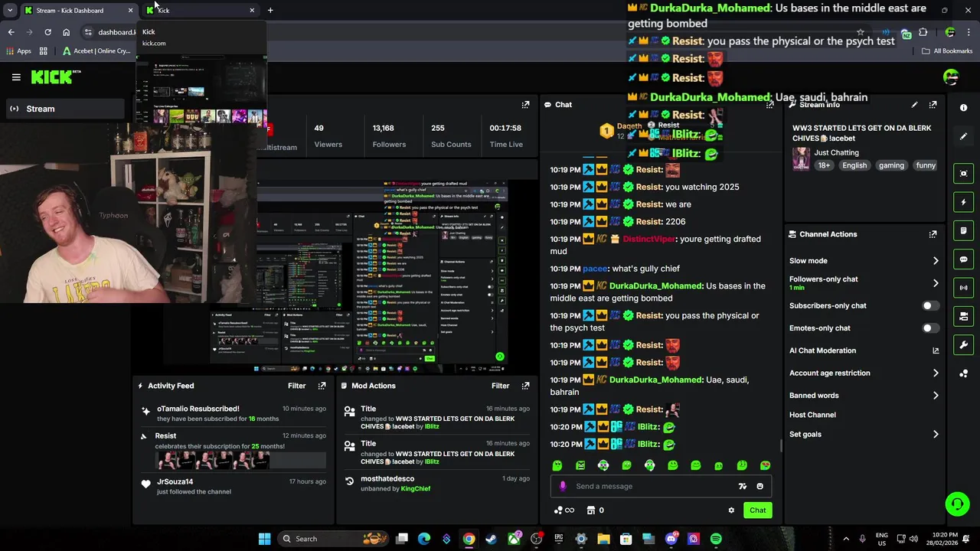Toggle the sidebar lightning bolt icon
Viewport: 980px width, 551px height.
pyautogui.click(x=964, y=202)
